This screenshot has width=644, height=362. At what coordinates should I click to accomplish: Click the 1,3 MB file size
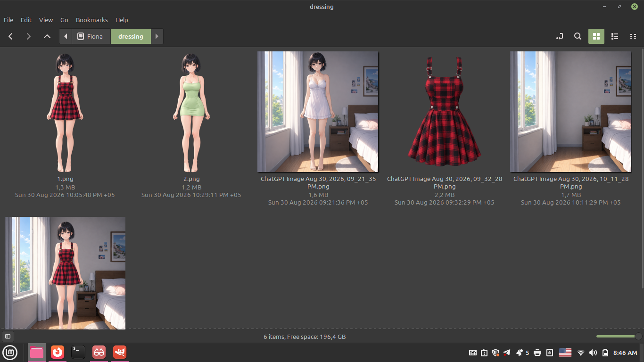[65, 187]
